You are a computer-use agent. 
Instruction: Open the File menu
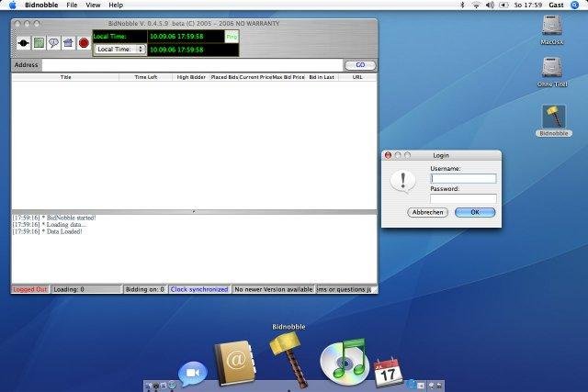72,5
